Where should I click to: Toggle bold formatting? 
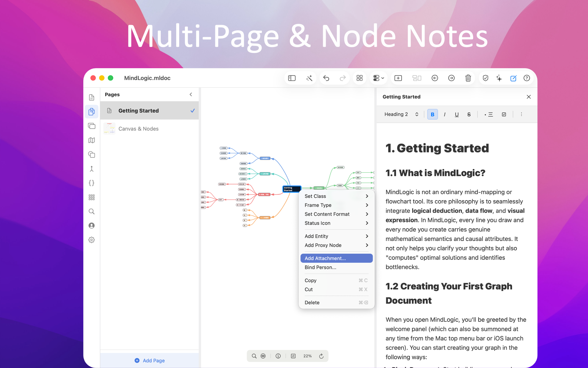click(x=433, y=114)
